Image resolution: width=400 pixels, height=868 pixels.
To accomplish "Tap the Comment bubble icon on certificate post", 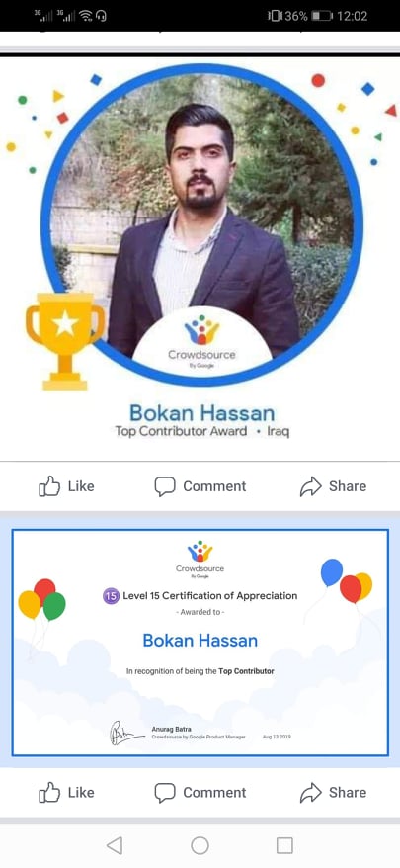I will point(164,793).
